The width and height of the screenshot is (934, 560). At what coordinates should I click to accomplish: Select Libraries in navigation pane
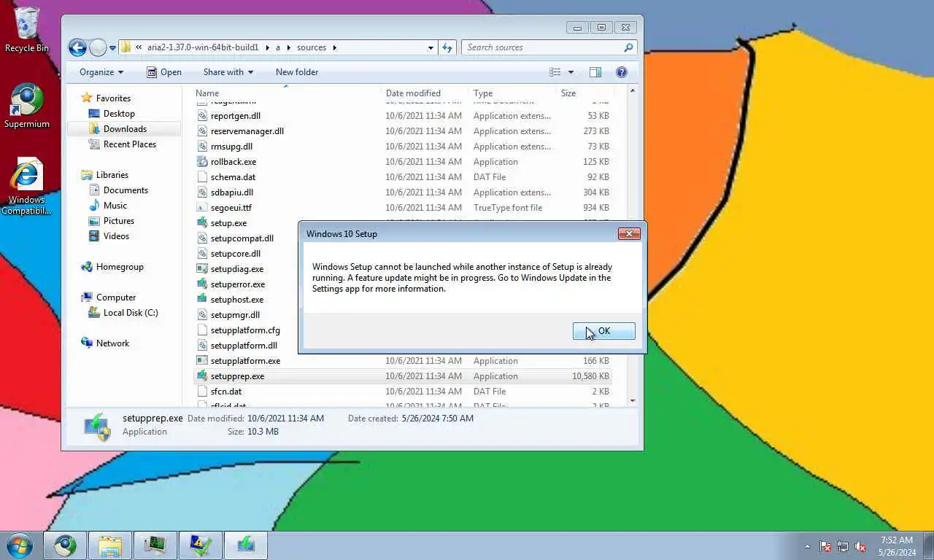pyautogui.click(x=112, y=175)
